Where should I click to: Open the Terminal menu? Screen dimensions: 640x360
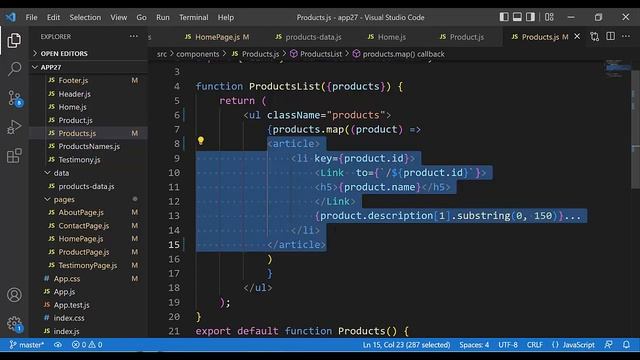pos(193,18)
